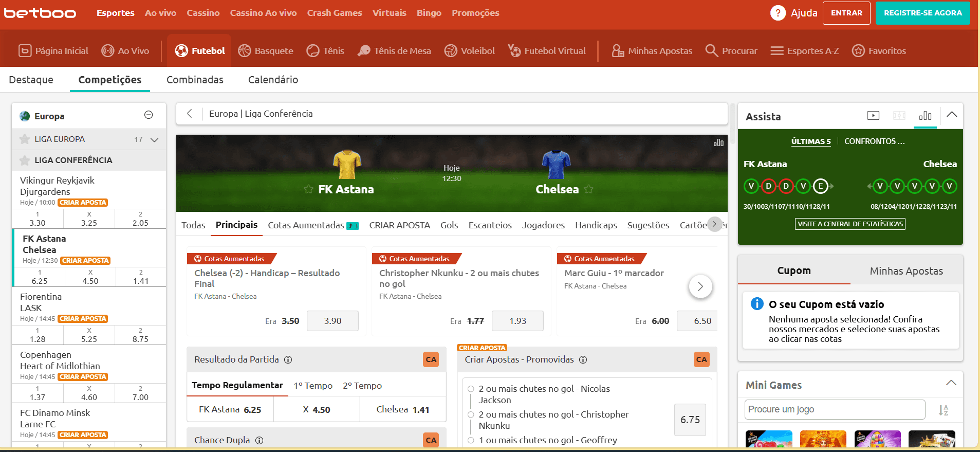
Task: Select radio for Nicolas Jackson chutes
Action: 471,389
